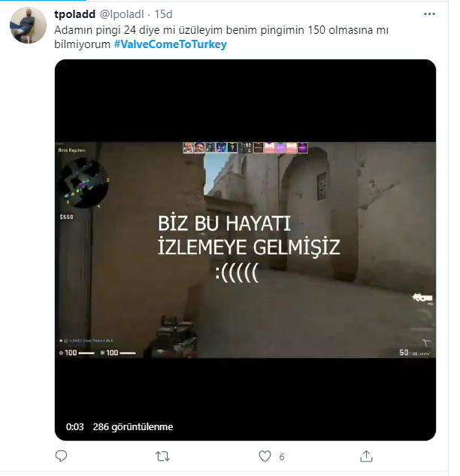Play the embedded gameplay video
Viewport: 460px width, 476px height.
click(x=245, y=250)
